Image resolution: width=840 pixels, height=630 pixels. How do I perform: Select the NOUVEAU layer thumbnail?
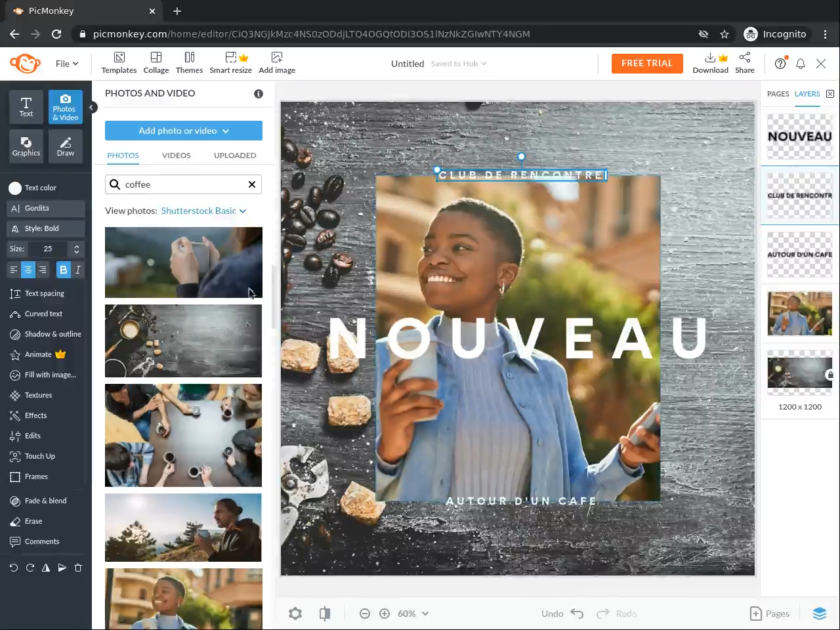pos(799,136)
